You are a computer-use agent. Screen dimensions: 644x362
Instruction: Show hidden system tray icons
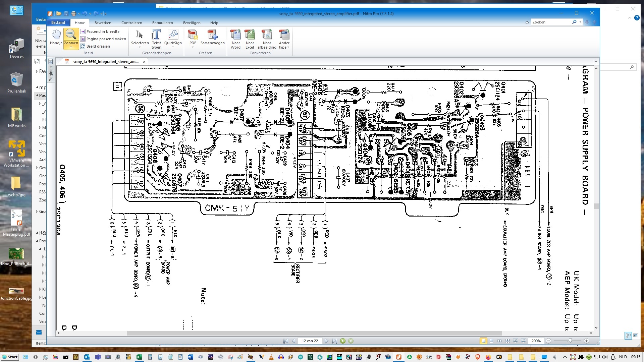pos(565,357)
